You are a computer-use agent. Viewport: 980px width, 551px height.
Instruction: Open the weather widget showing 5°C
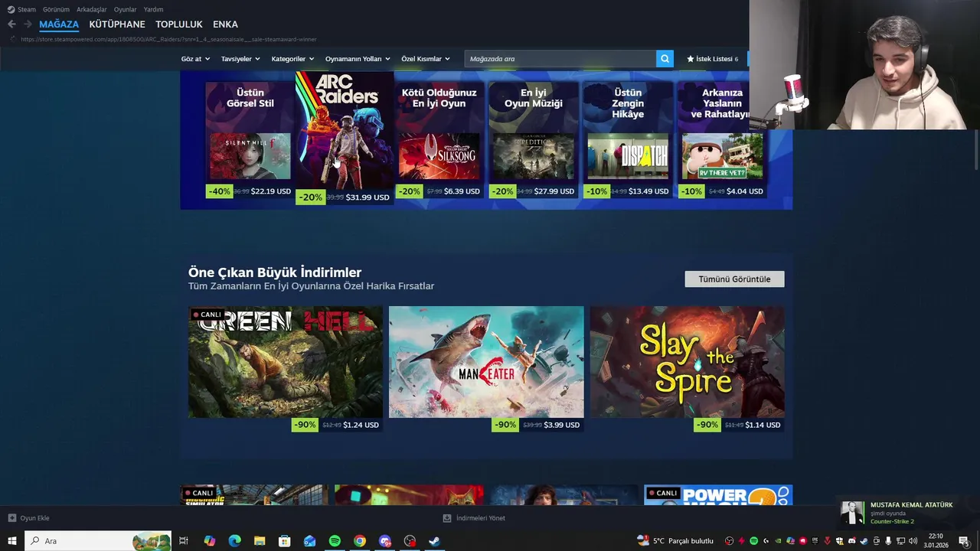675,541
